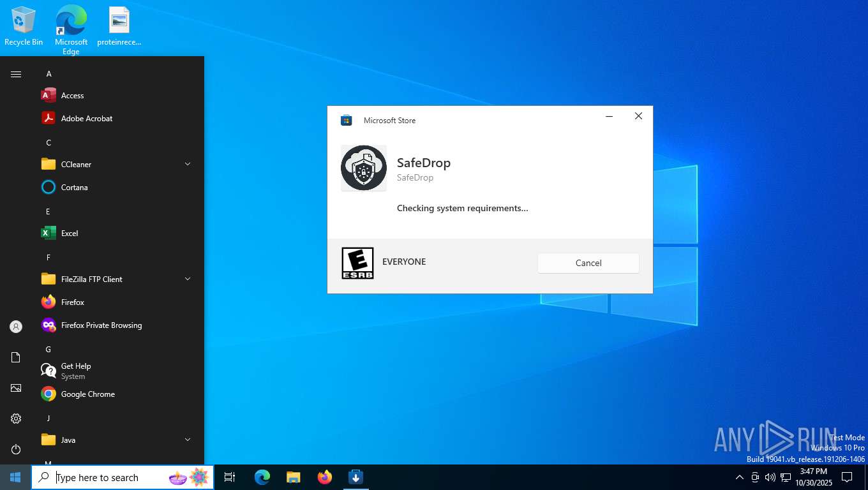Image resolution: width=868 pixels, height=490 pixels.
Task: Jump to letter G section header
Action: coord(49,350)
